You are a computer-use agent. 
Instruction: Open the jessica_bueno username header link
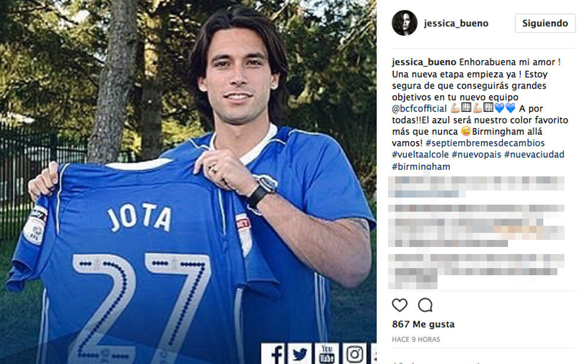coord(456,24)
